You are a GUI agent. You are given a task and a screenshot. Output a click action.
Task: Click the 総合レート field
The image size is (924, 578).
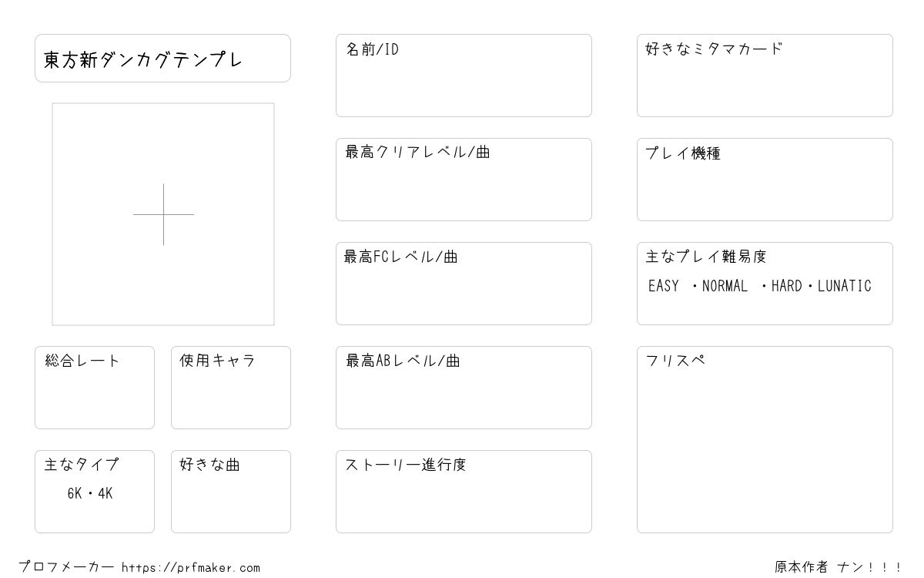tap(95, 388)
